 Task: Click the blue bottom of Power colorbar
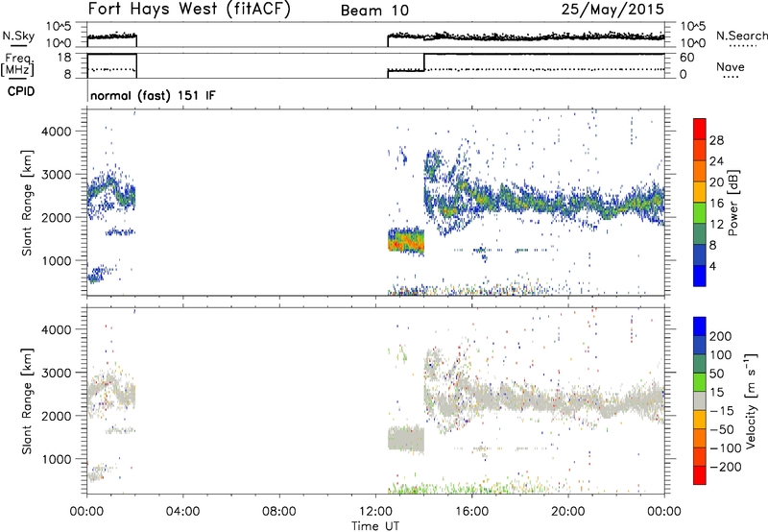pyautogui.click(x=700, y=276)
